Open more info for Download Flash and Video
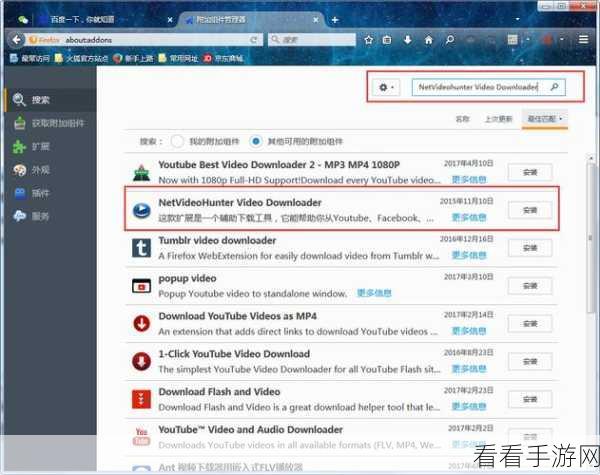This screenshot has height=475, width=600. pos(469,406)
